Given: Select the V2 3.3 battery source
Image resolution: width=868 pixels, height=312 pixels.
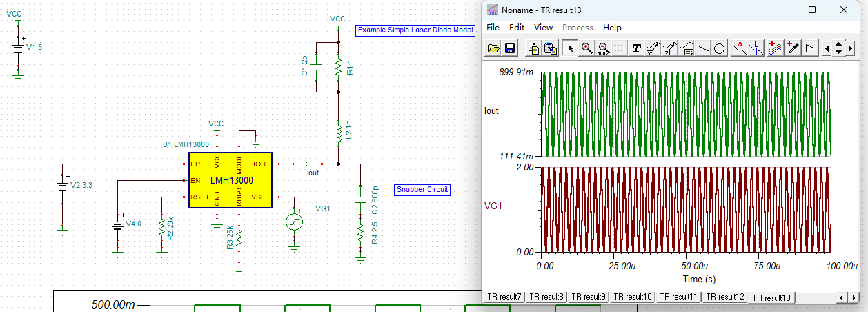Looking at the screenshot, I should point(63,186).
